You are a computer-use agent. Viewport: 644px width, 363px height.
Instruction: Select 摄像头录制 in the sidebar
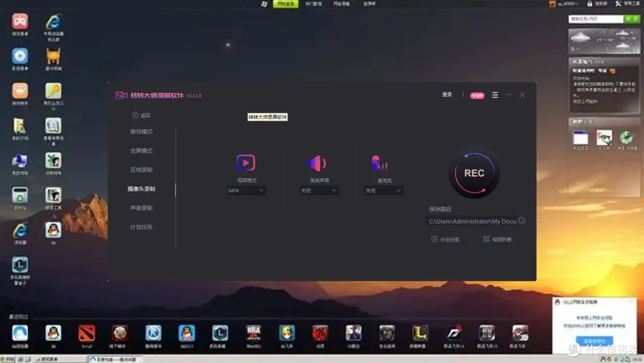click(x=141, y=189)
